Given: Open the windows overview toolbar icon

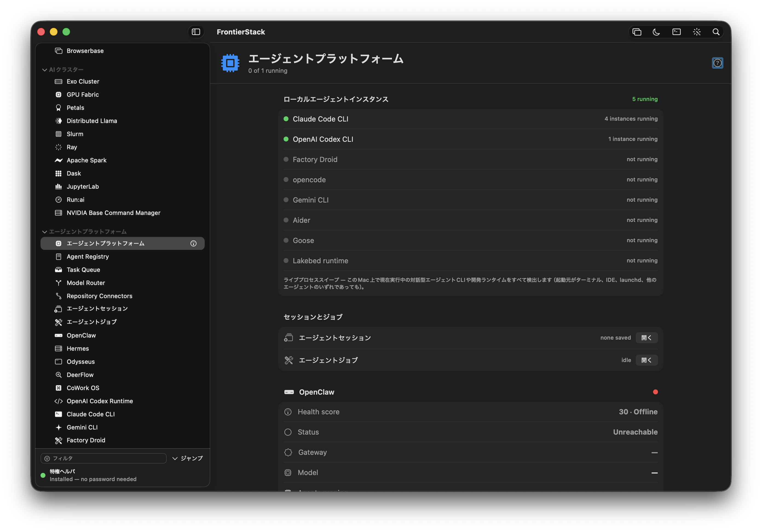Looking at the screenshot, I should 637,32.
